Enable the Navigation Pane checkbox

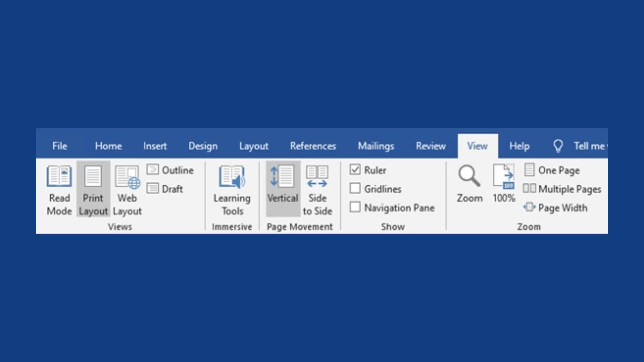coord(355,207)
